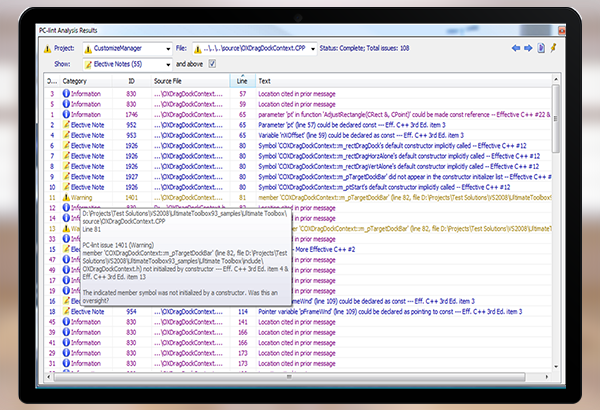Click Elective Note icon in row 9
Screen dimensions: 600x410
[x=66, y=176]
